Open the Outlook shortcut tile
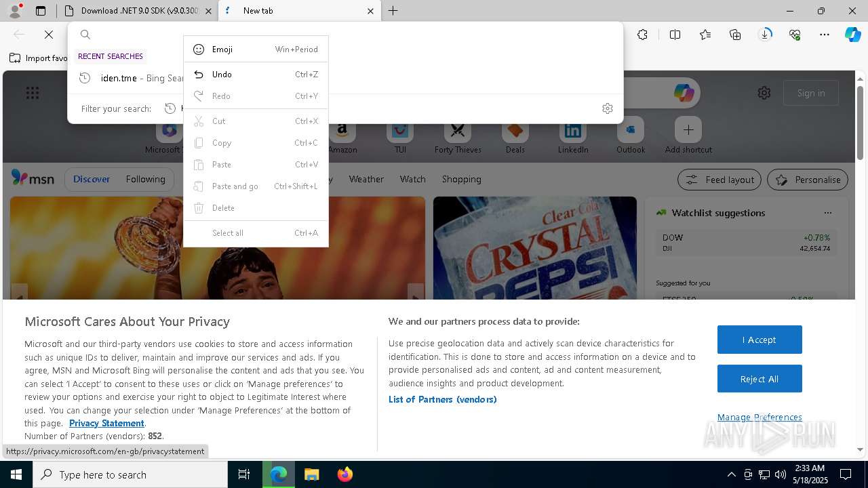 [x=631, y=136]
